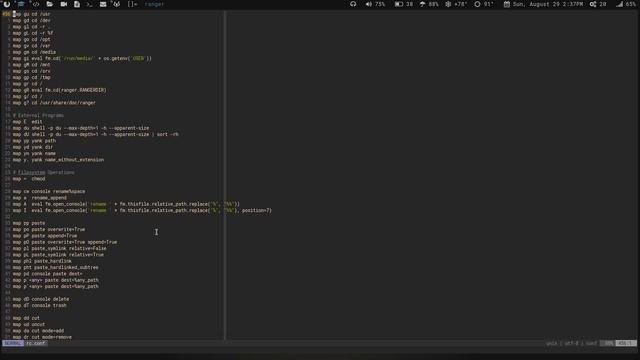Screen dimensions: 640x360
Task: Click the line 'map yn yank name'
Action: pyautogui.click(x=34, y=153)
